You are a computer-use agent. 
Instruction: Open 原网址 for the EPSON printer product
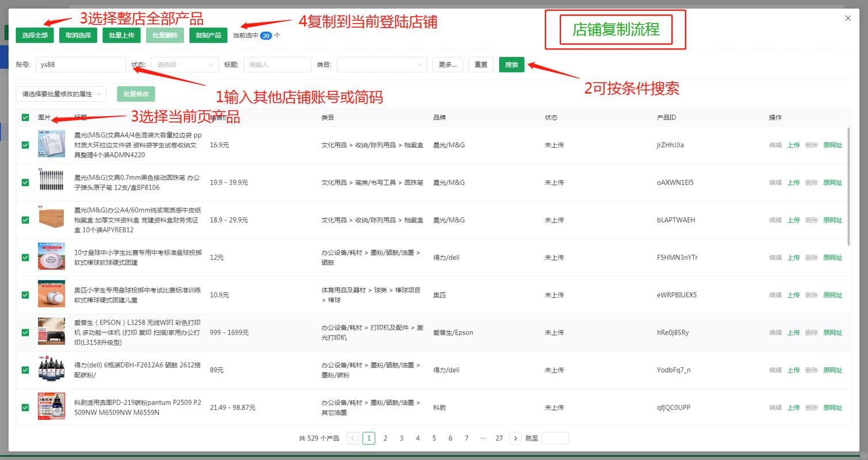[832, 332]
